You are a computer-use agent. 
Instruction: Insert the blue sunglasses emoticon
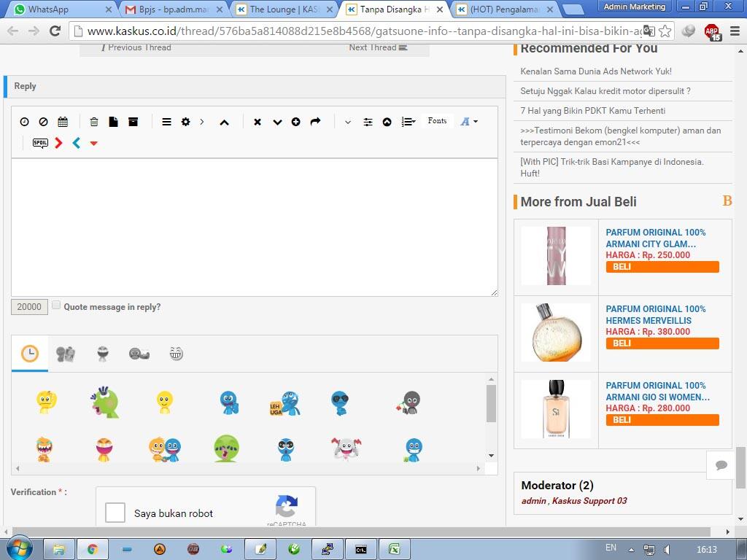click(x=340, y=402)
